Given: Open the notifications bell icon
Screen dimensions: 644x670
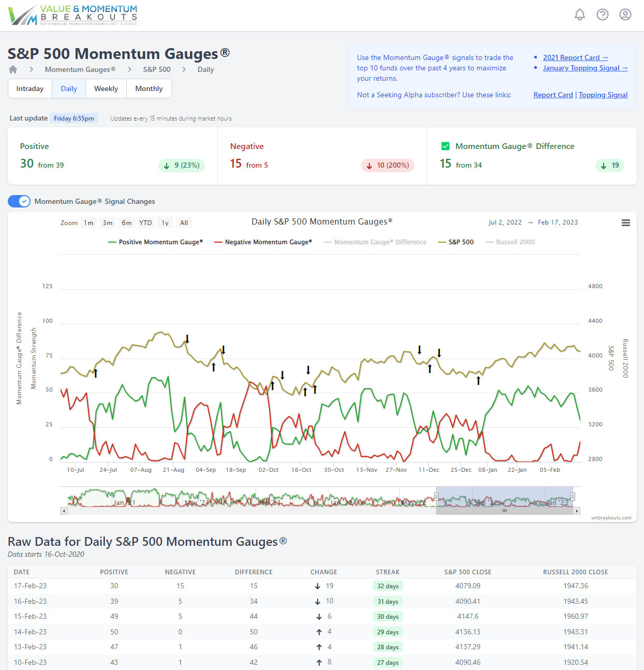Looking at the screenshot, I should coord(580,14).
